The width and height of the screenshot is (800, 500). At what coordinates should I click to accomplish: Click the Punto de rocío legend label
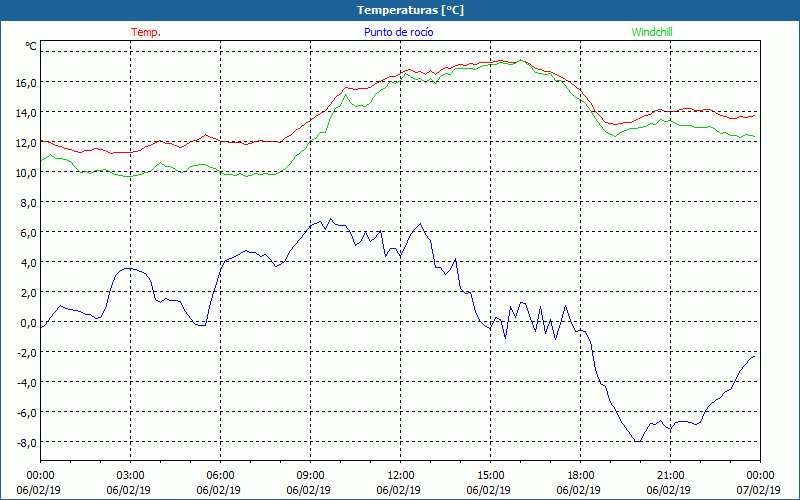click(x=398, y=32)
